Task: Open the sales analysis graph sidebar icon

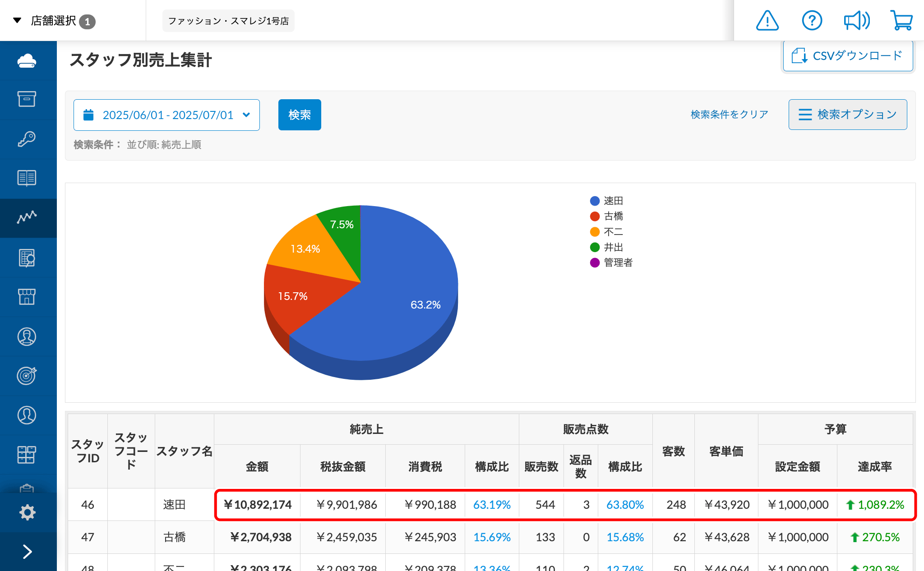Action: 27,218
